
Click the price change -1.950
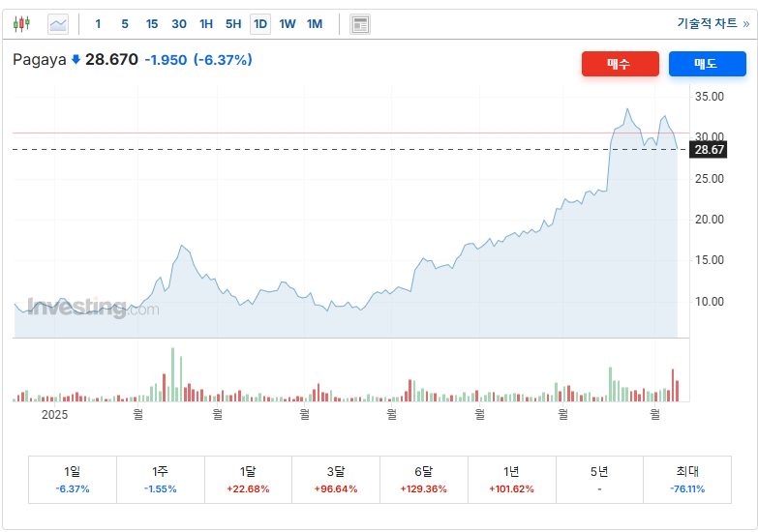point(166,60)
